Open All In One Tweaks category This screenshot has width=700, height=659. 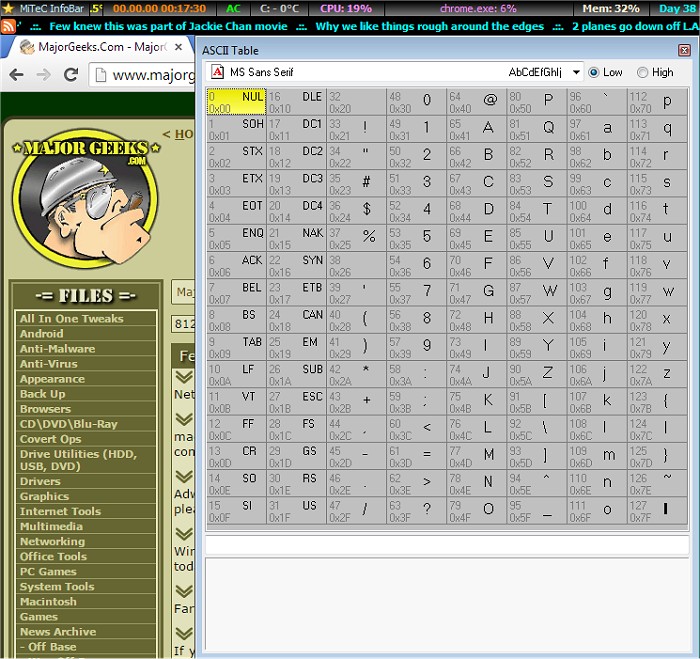point(71,319)
